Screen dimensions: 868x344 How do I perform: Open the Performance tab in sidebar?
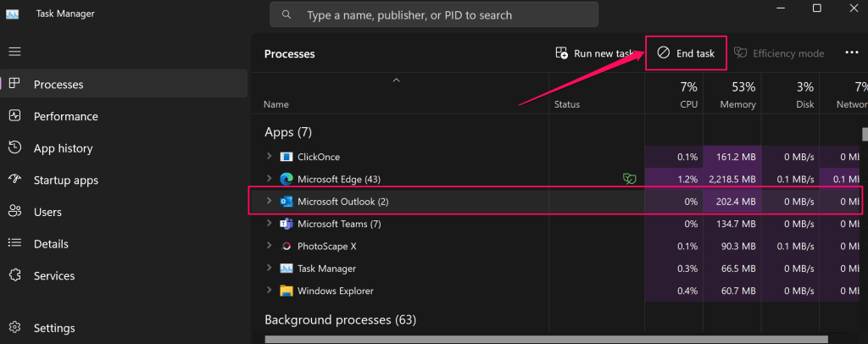pos(65,116)
